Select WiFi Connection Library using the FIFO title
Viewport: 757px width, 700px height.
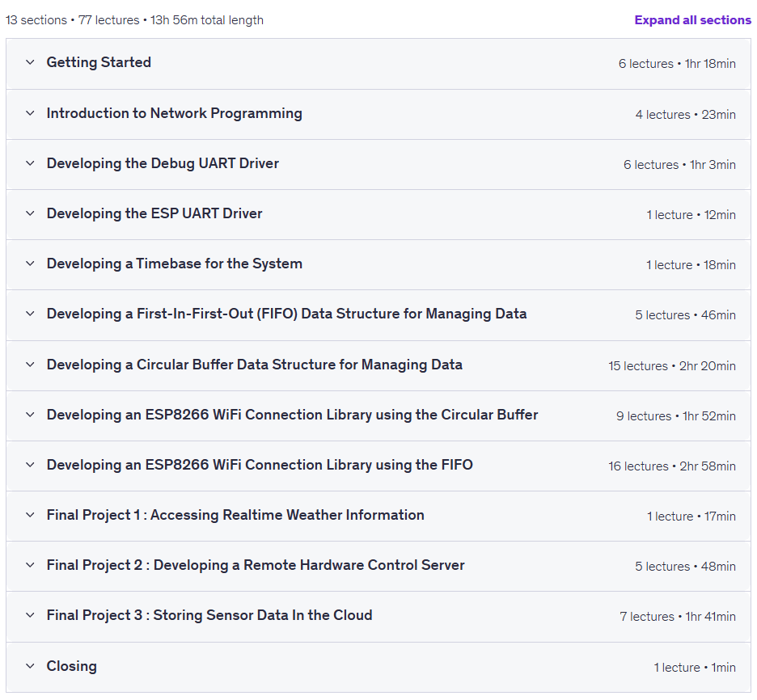click(x=260, y=465)
